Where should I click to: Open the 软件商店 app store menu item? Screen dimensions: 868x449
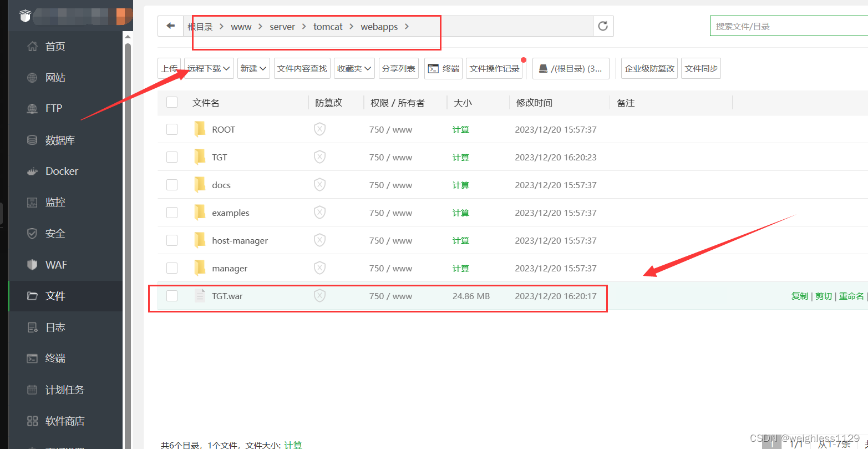65,421
